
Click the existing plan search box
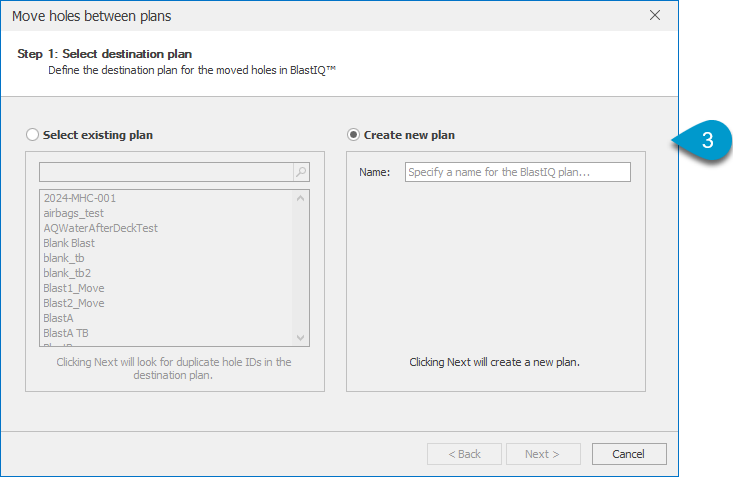tap(165, 172)
